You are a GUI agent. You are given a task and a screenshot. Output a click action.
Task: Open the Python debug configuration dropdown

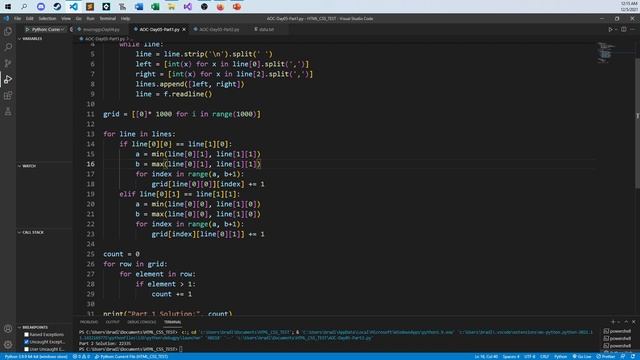(49, 29)
